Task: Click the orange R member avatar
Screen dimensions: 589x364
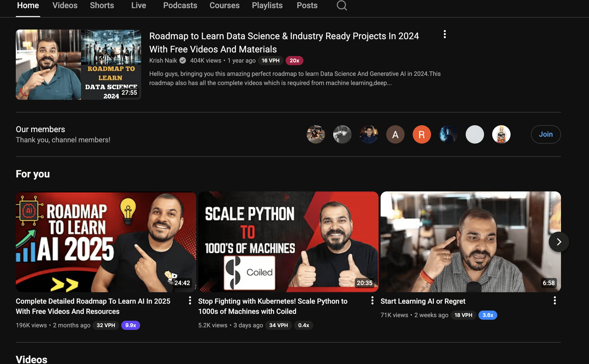Action: 422,134
